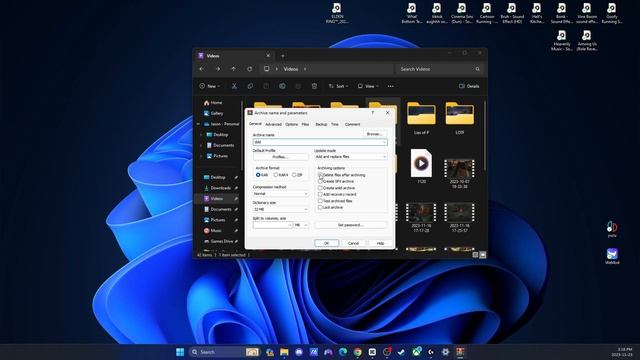Switch to Options tab
The image size is (640, 360).
tap(291, 124)
